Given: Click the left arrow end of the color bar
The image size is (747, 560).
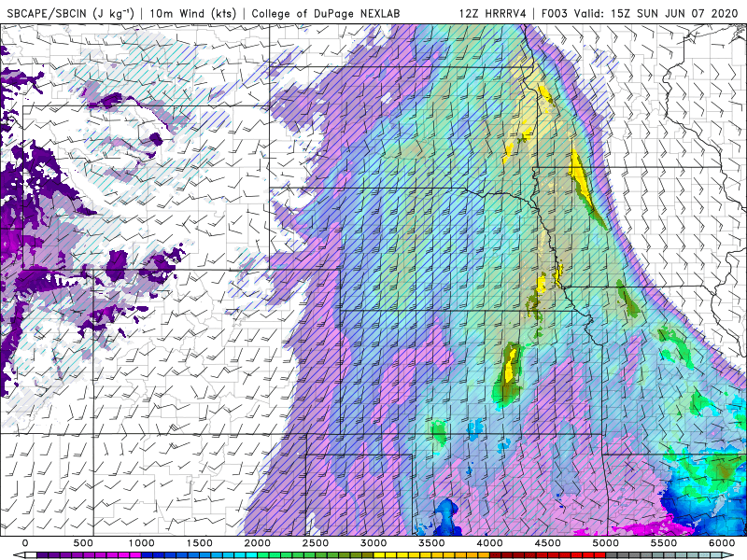Looking at the screenshot, I should (x=19, y=554).
